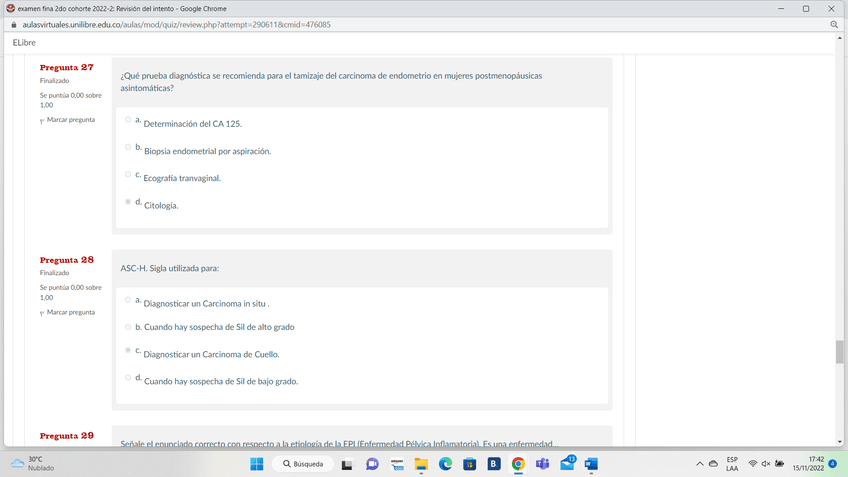
Task: Select option c. Diagnosticar un Carcinoma de Cuello
Action: tap(128, 350)
